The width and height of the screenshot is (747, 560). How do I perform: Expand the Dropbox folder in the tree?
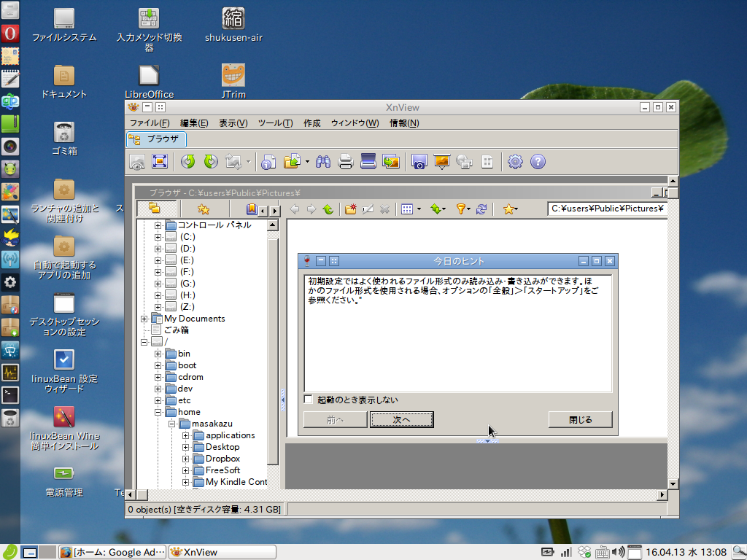(x=187, y=458)
